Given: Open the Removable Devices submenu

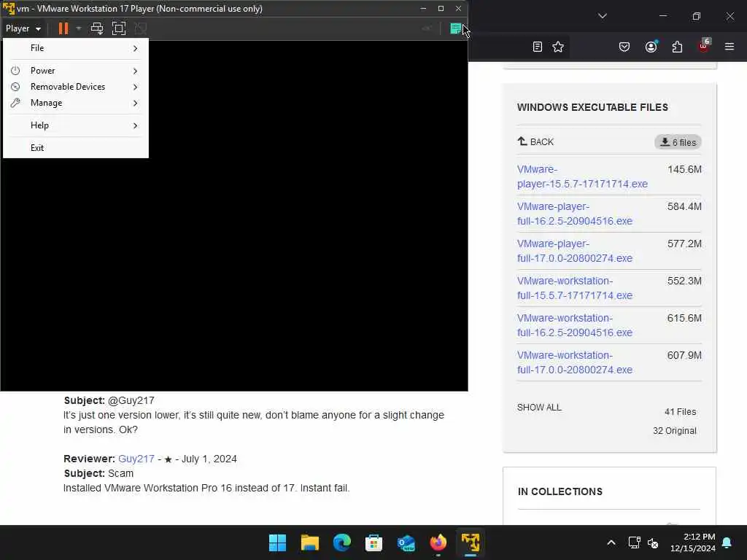Looking at the screenshot, I should point(76,87).
